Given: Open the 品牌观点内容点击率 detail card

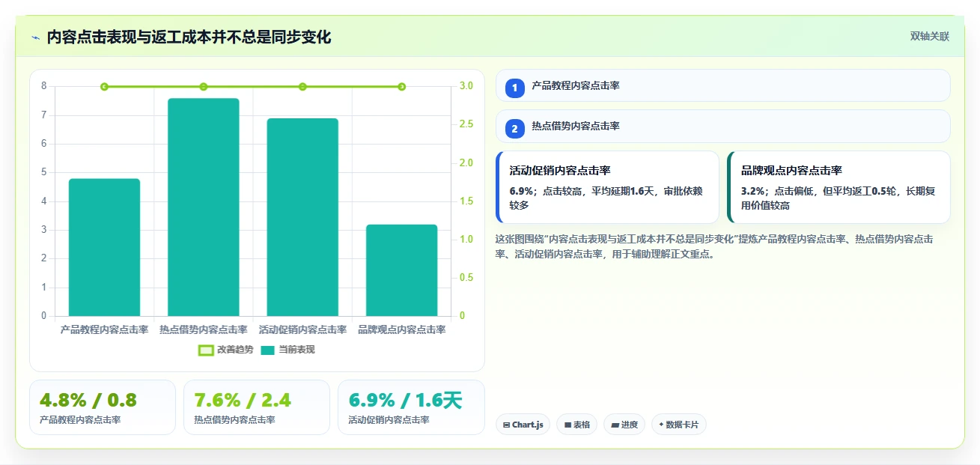Looking at the screenshot, I should [x=839, y=187].
